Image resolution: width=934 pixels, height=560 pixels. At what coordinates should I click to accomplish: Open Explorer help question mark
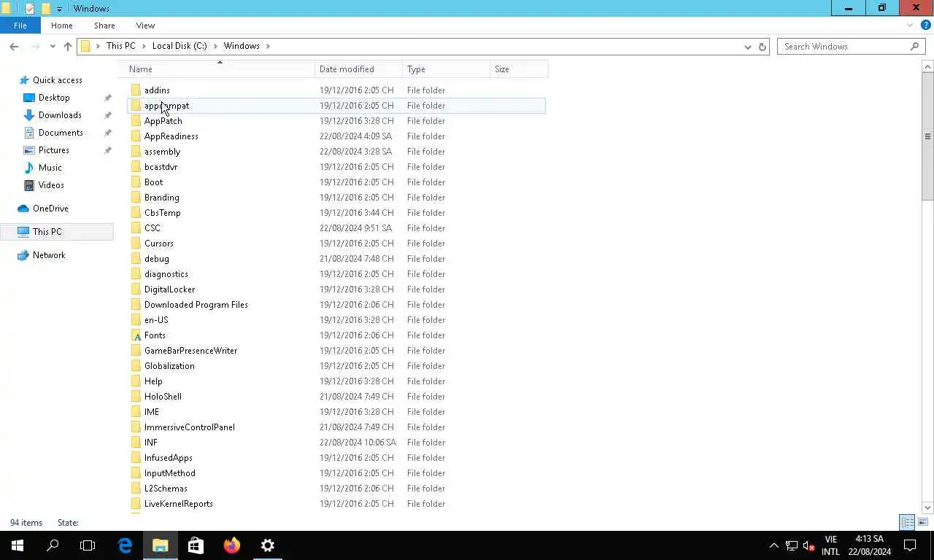tap(925, 26)
